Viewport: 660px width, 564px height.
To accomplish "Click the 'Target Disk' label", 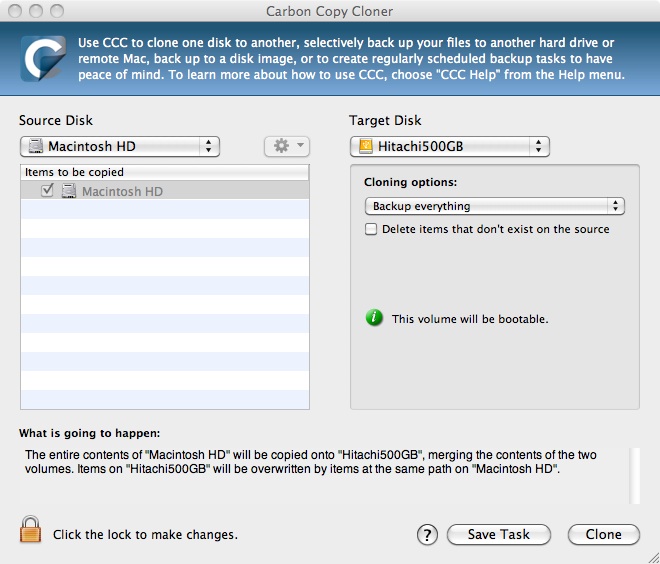I will pyautogui.click(x=385, y=120).
